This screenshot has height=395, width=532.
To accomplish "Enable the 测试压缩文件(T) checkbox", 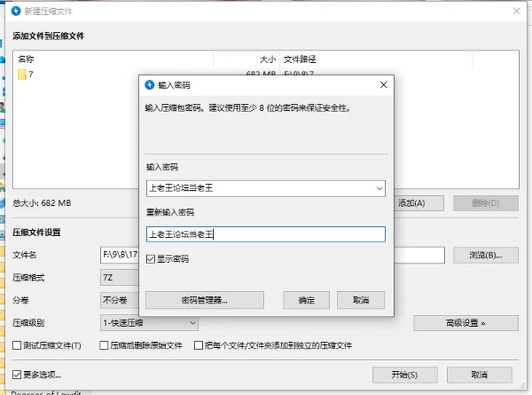I will click(x=17, y=346).
